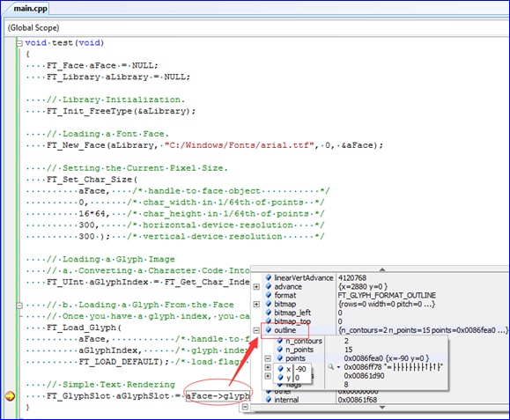Click the FT_LOAD_DEFAULT flag argument
This screenshot has width=510, height=420.
pos(119,362)
